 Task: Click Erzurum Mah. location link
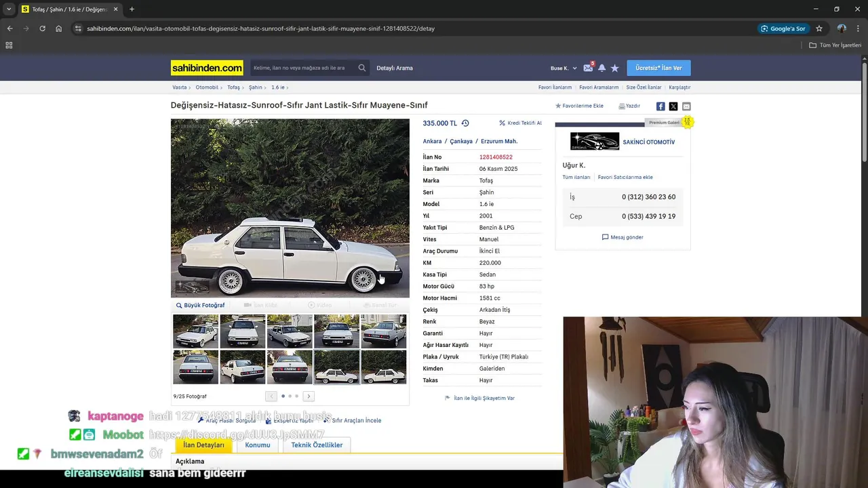coord(499,142)
